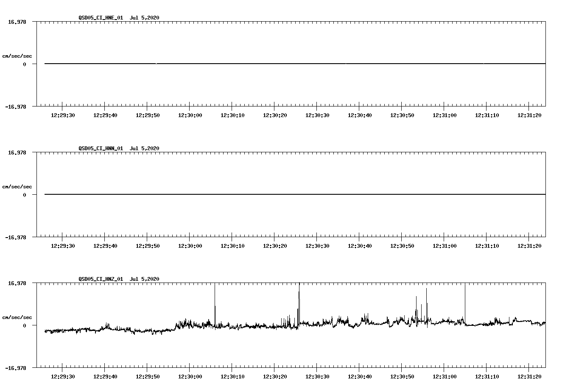This screenshot has height=392, width=576.
Task: Click the -16.978 bottom label of the HNE chart
Action: point(16,107)
